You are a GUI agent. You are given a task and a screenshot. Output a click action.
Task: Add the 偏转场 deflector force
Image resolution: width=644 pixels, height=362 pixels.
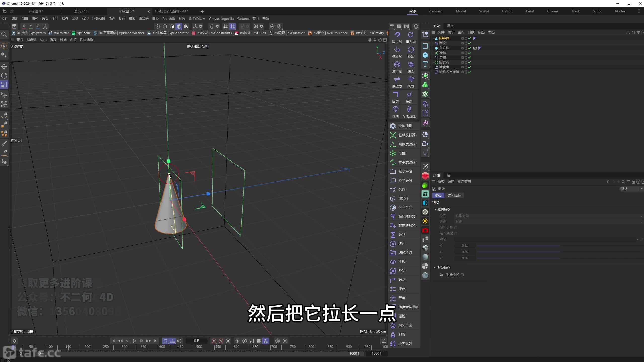[397, 52]
